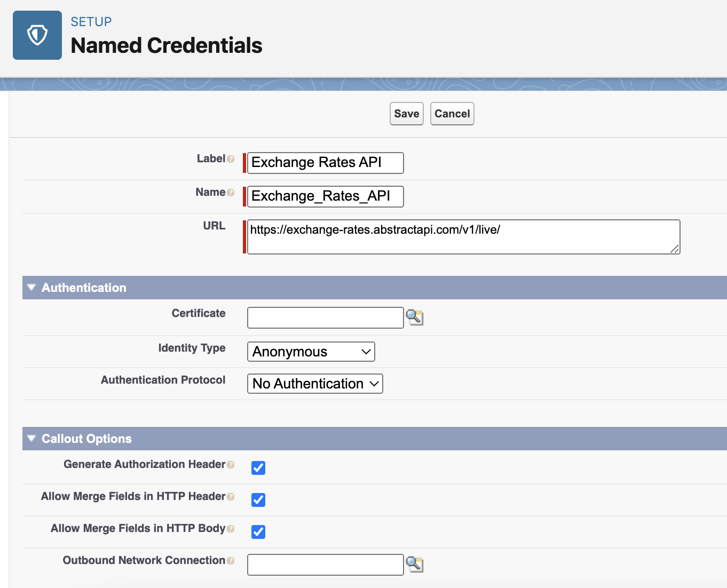Click the Cancel button
Image resolution: width=727 pixels, height=588 pixels.
click(452, 114)
